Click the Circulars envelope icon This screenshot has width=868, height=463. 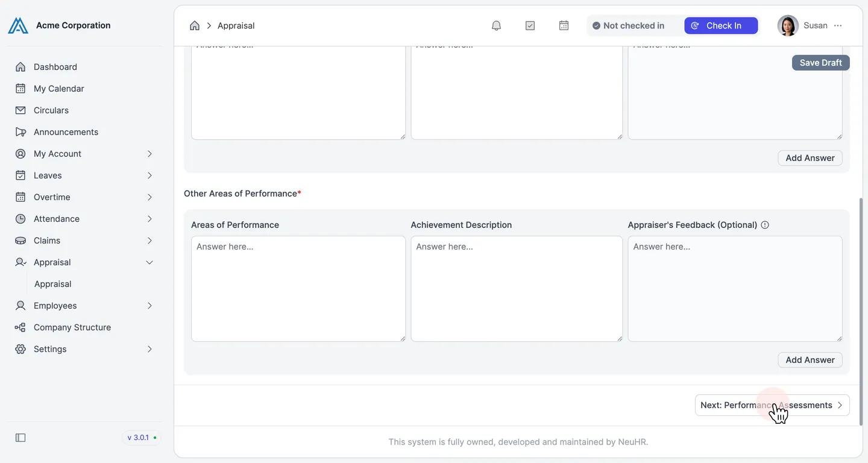pos(20,110)
